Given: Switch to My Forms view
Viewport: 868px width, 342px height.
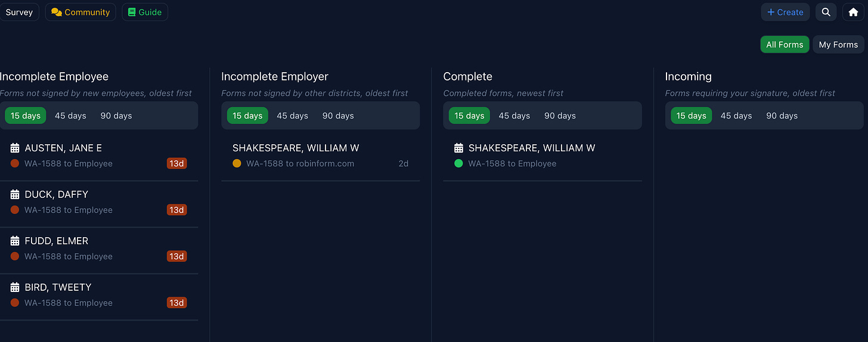Looking at the screenshot, I should pos(838,45).
